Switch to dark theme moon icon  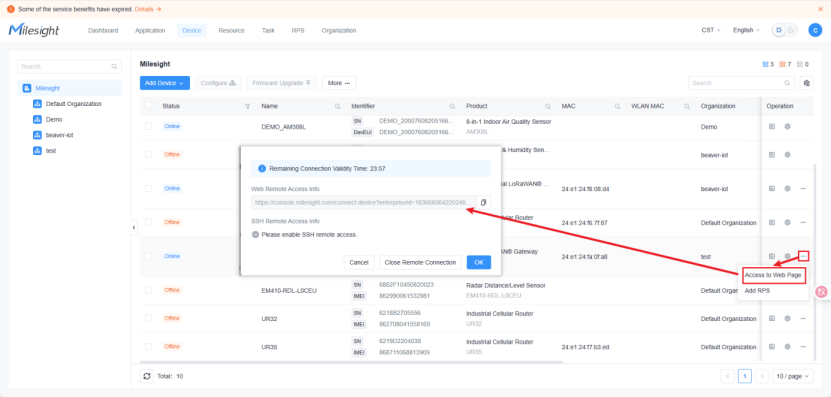(x=791, y=30)
